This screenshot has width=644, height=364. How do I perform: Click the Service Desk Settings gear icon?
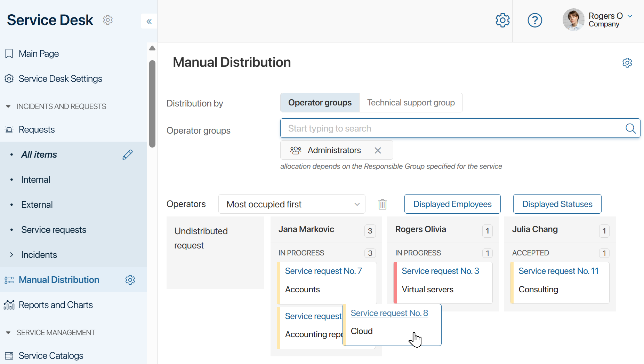click(x=9, y=79)
